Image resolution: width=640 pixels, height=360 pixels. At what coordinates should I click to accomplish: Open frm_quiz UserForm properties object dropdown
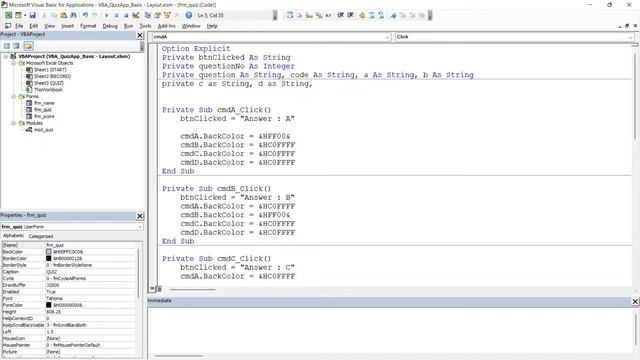pyautogui.click(x=140, y=227)
